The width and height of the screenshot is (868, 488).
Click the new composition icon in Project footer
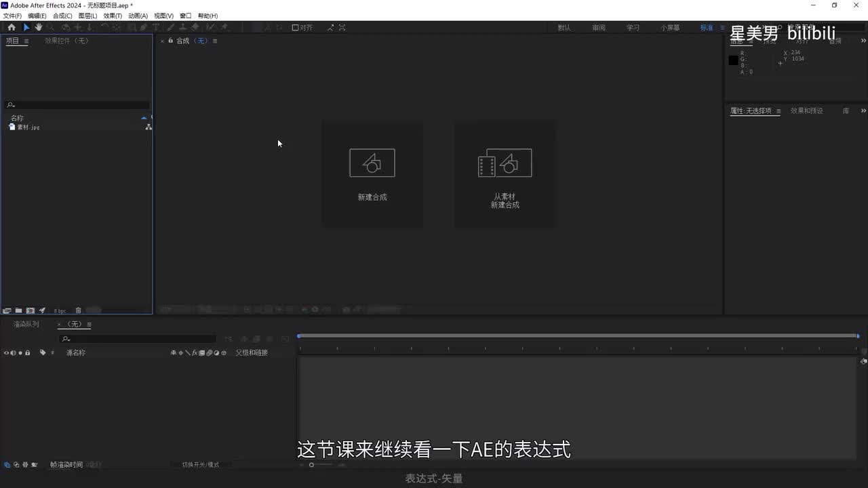click(x=31, y=310)
